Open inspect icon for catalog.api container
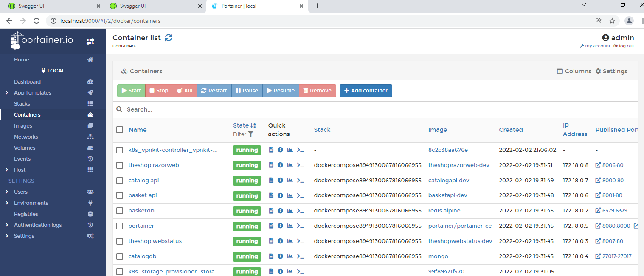 [x=280, y=180]
